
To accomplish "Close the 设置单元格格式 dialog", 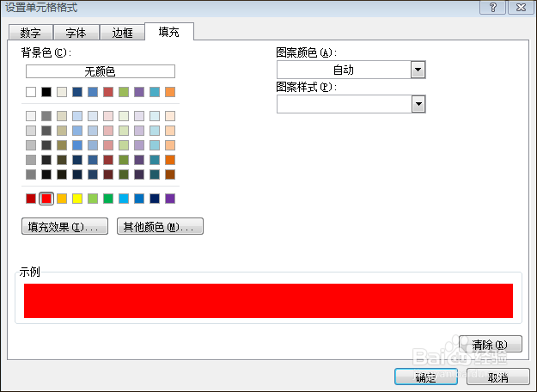I will 521,7.
